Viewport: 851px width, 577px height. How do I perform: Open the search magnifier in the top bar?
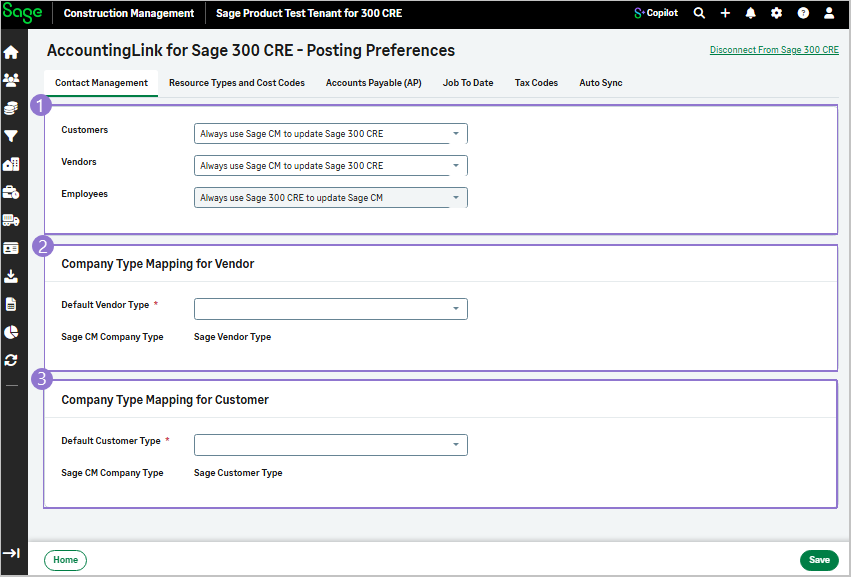[699, 13]
